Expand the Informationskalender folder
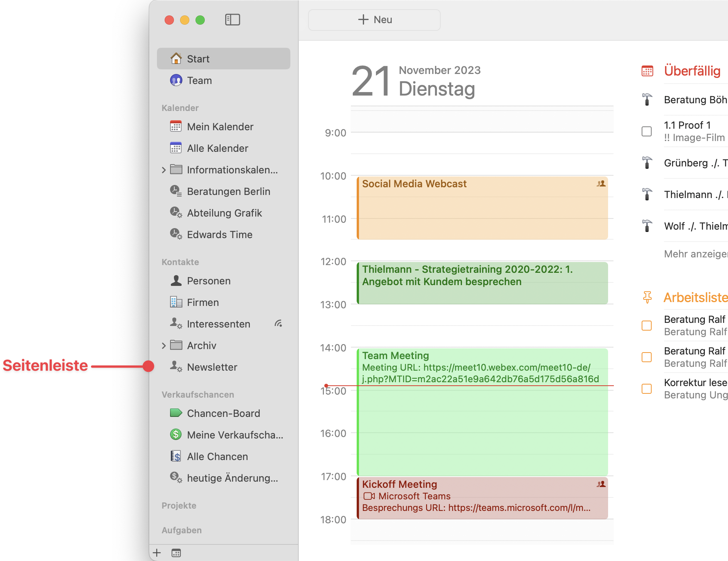The height and width of the screenshot is (561, 728). (164, 170)
